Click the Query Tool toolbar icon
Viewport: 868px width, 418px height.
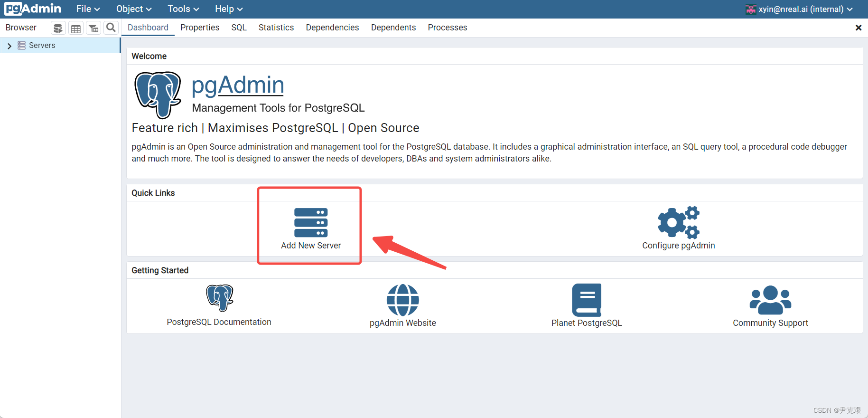point(58,28)
